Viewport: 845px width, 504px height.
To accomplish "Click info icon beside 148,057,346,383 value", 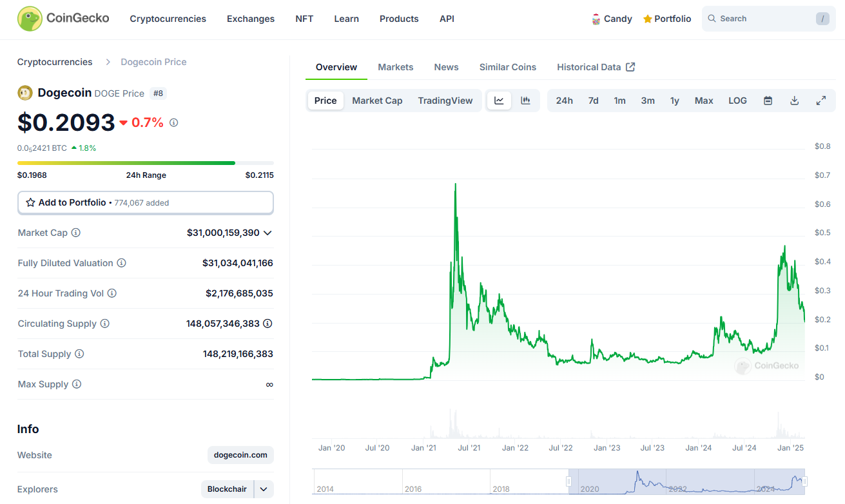I will [267, 324].
